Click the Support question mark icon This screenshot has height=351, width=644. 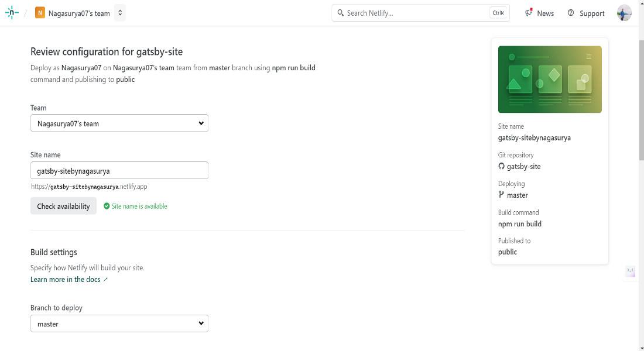[570, 13]
